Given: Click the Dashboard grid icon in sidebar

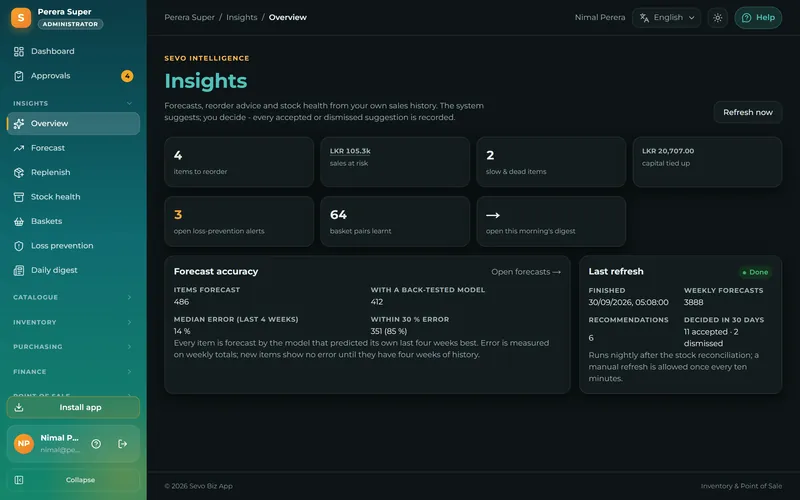Looking at the screenshot, I should pos(19,51).
